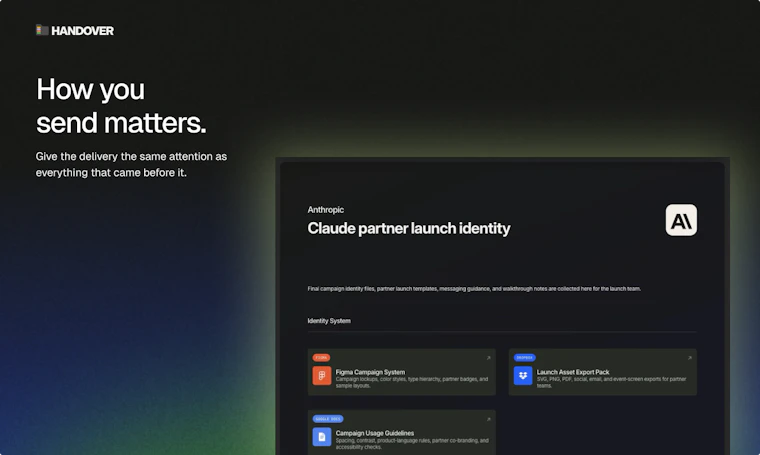Image resolution: width=760 pixels, height=455 pixels.
Task: Click the 'Anthropic' client name
Action: tap(326, 210)
